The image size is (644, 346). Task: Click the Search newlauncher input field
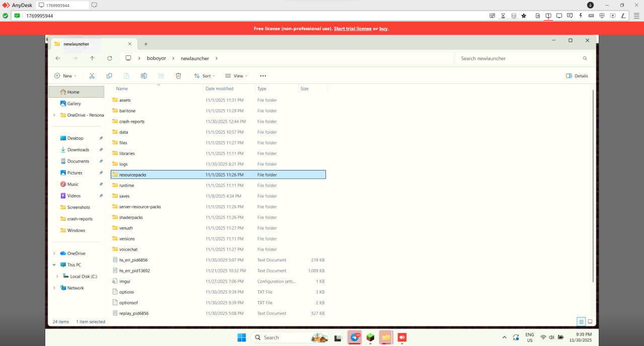tap(518, 58)
